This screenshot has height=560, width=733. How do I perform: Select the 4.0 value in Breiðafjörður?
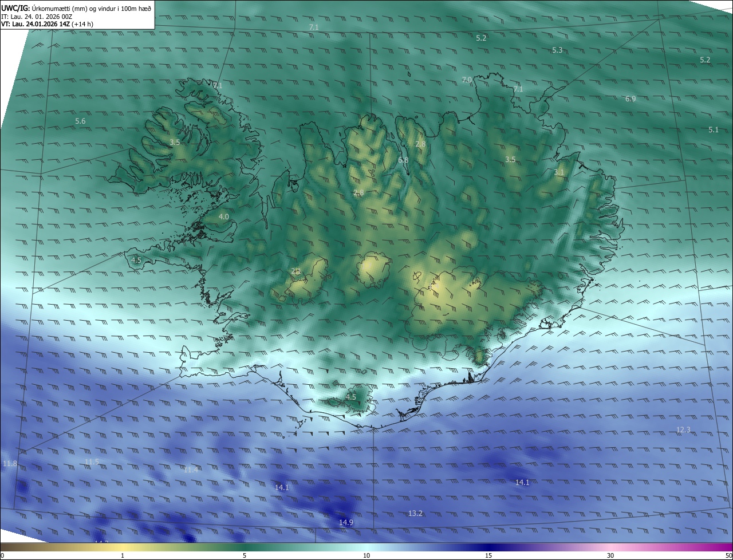(223, 217)
